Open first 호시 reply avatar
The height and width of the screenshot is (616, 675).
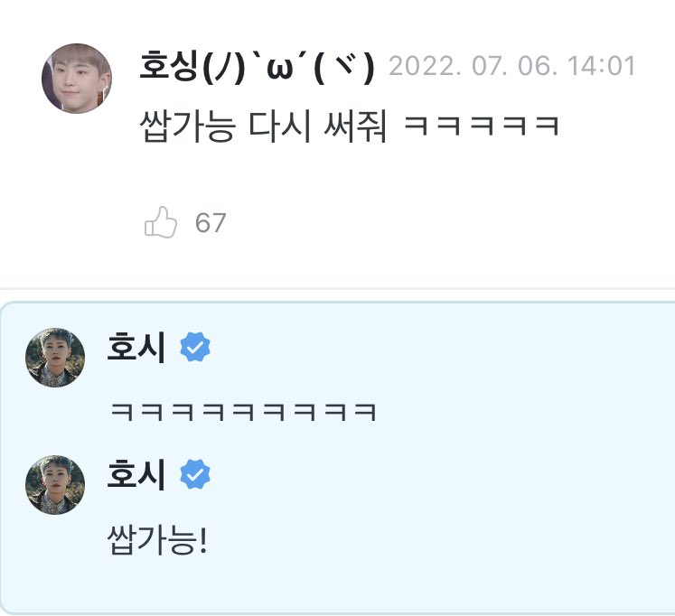tap(55, 358)
